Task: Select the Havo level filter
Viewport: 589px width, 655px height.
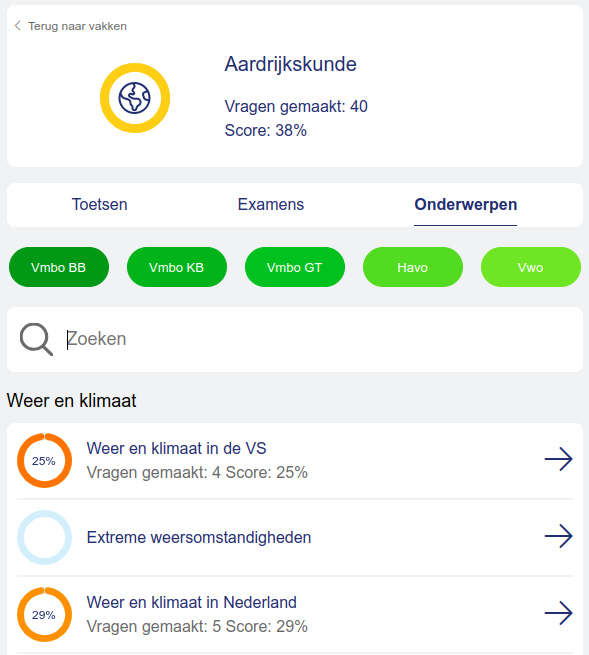Action: coord(413,267)
